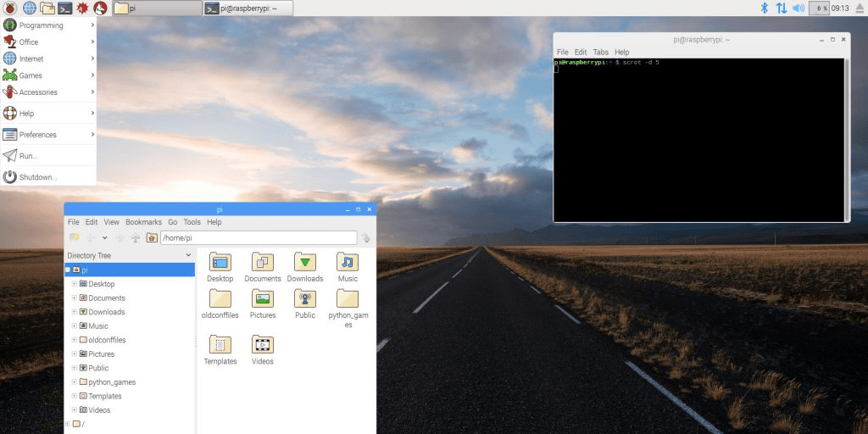Open the Bookmarks menu in file manager

point(143,222)
